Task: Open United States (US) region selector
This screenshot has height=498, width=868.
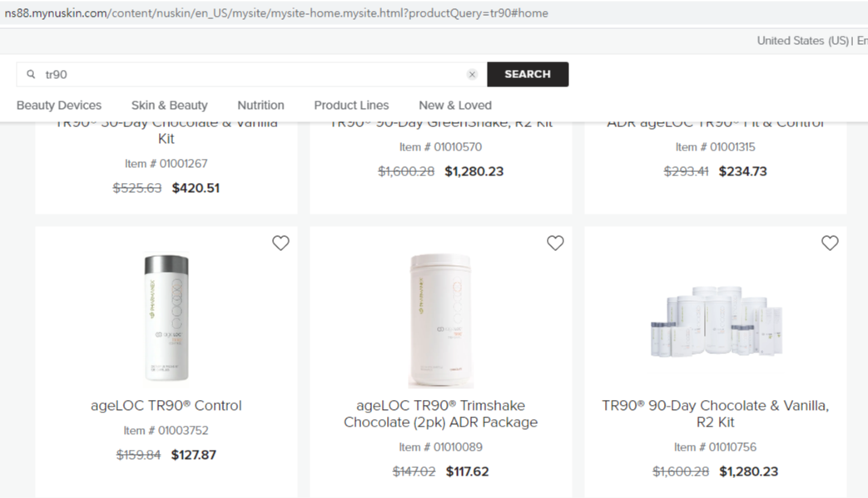Action: pos(803,41)
